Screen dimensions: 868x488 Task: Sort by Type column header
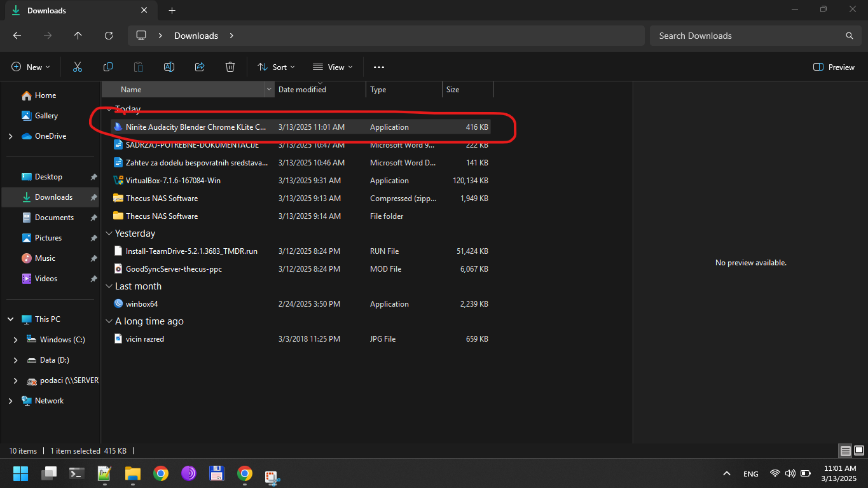coord(404,90)
